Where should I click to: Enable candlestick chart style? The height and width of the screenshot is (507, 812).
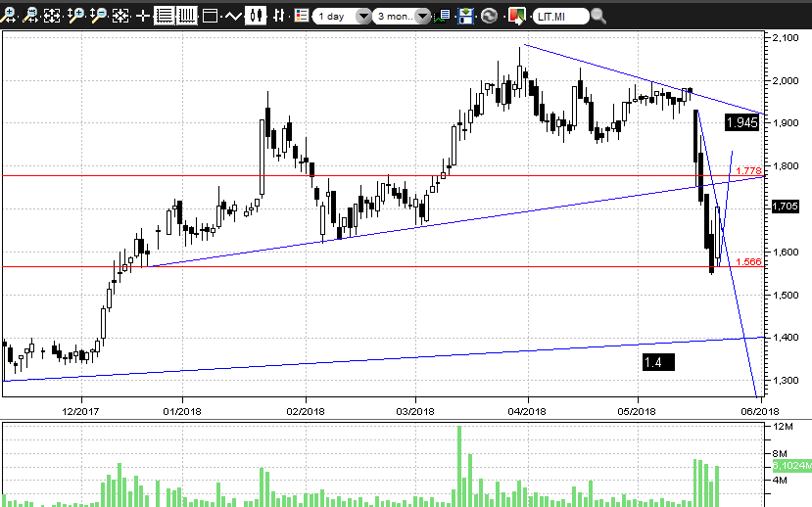(x=257, y=16)
